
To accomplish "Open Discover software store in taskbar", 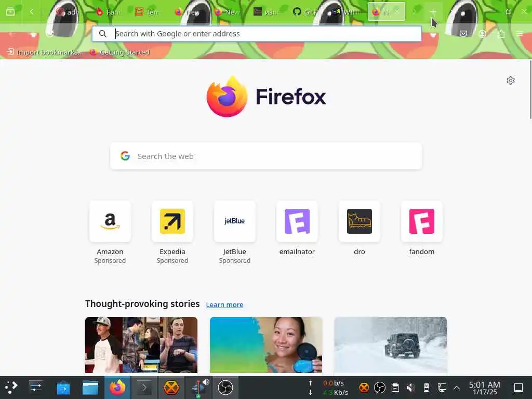I will [x=63, y=388].
